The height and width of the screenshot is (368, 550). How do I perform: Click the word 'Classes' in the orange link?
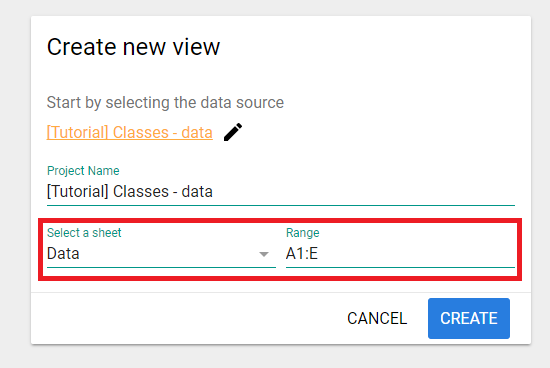(x=141, y=133)
